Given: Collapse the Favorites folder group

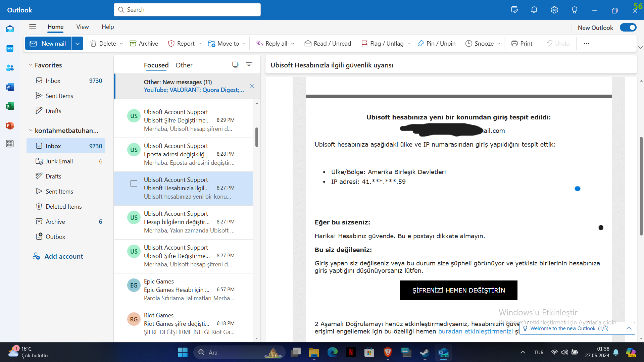Looking at the screenshot, I should 31,65.
